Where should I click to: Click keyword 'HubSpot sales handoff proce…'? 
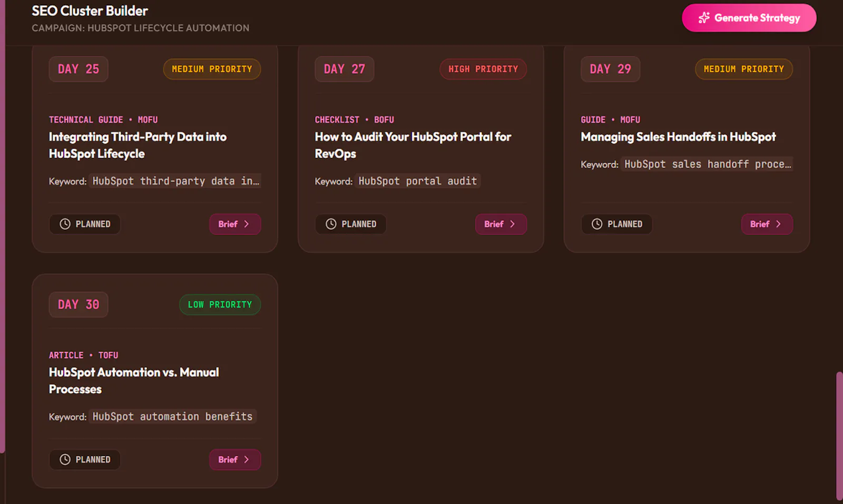[x=707, y=164]
